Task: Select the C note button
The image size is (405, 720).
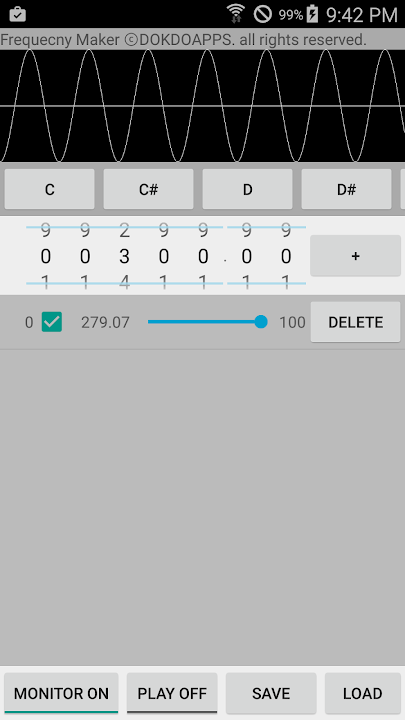Action: point(50,189)
